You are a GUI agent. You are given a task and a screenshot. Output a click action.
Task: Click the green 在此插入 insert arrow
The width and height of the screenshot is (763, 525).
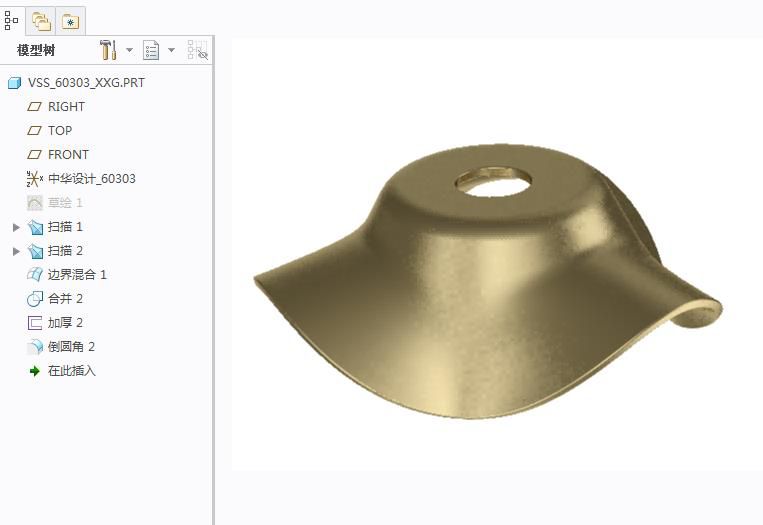pos(35,370)
